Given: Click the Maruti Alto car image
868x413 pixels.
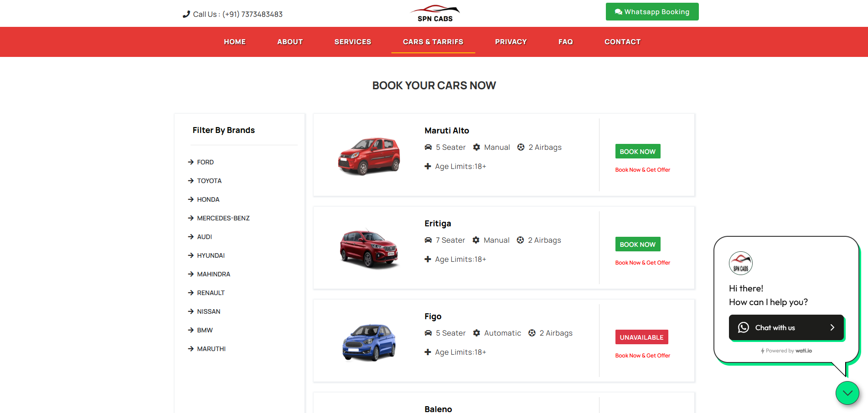Looking at the screenshot, I should pos(369,156).
